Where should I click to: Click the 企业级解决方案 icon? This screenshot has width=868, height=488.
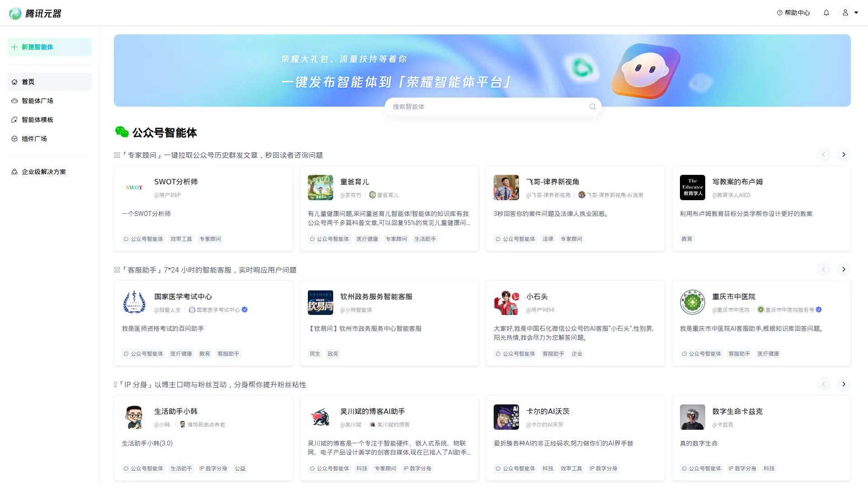(14, 172)
